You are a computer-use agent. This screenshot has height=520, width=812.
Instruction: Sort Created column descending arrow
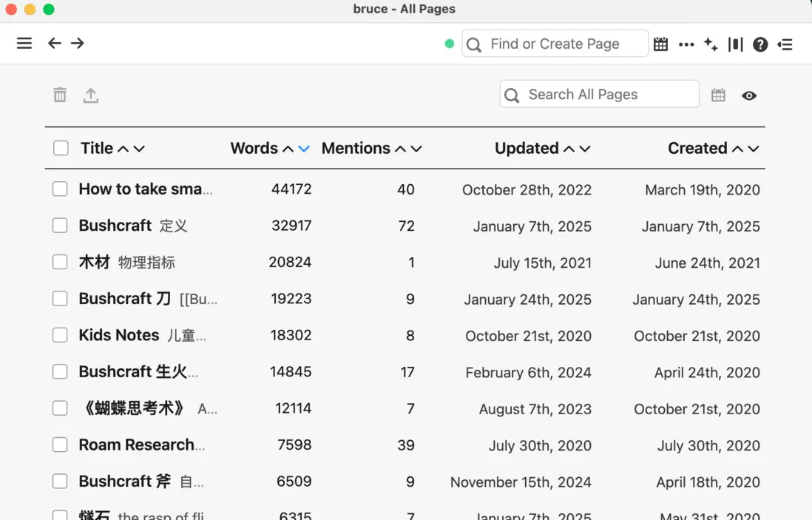tap(754, 149)
